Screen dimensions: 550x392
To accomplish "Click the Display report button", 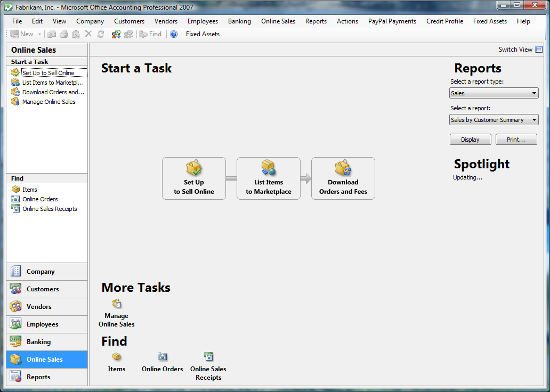I will click(x=471, y=139).
